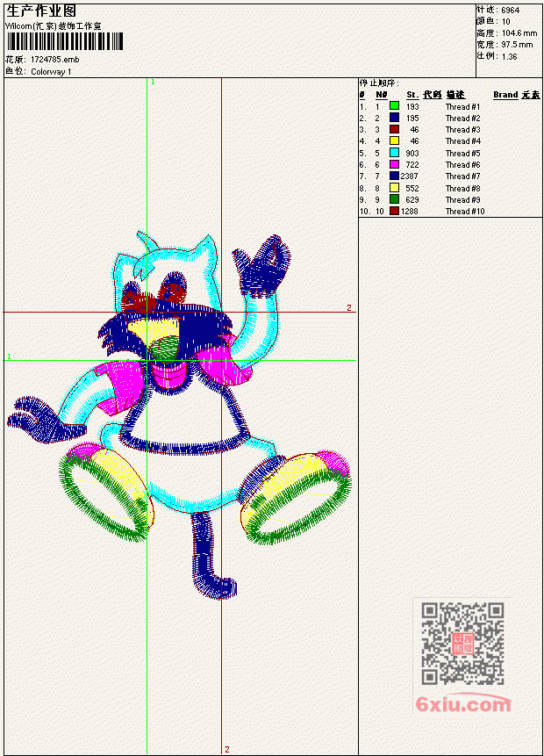
Task: Click the 'Thread #8' description text
Action: [x=462, y=189]
